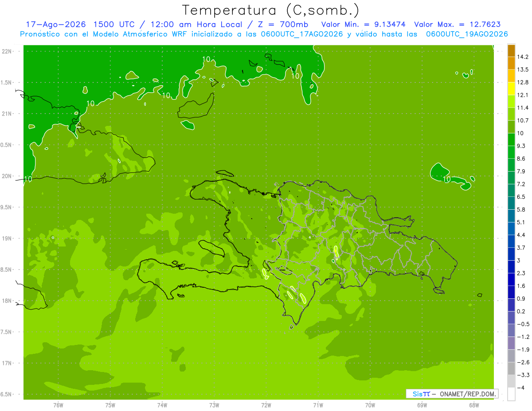
Task: Click the "8.6" color scale value
Action: pos(521,159)
